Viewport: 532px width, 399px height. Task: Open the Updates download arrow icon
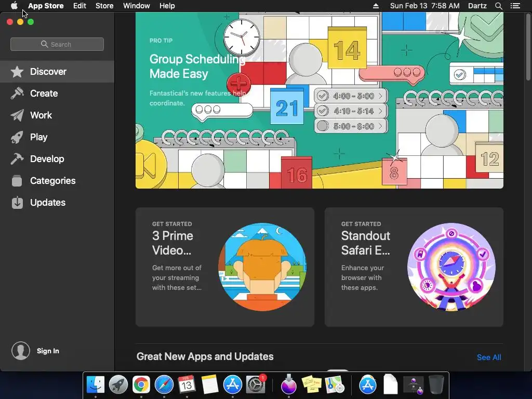pos(17,203)
